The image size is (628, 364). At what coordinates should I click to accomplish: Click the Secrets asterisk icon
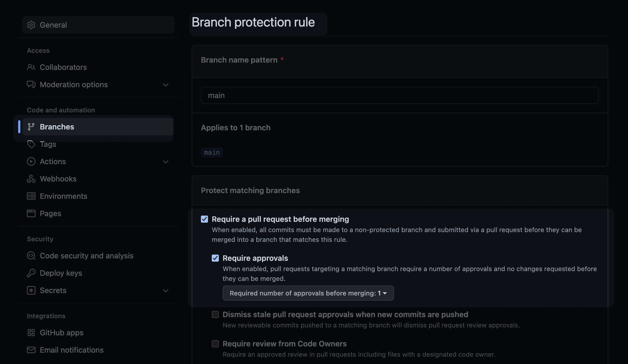coord(31,290)
